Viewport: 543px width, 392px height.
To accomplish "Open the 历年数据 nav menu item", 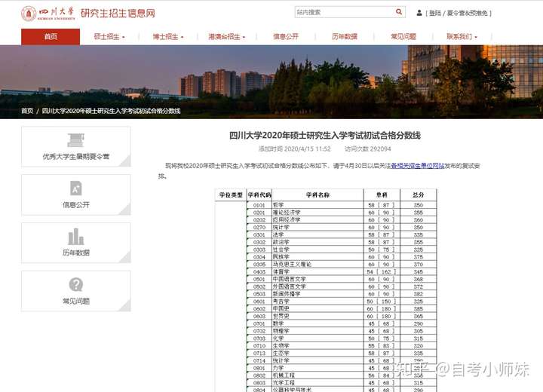I will click(x=345, y=37).
